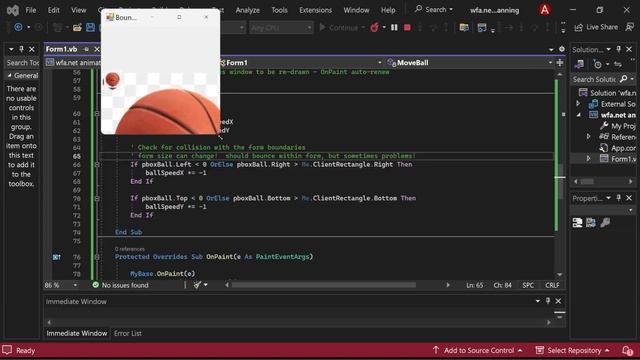640x360 pixels.
Task: Collapse the code block at line 66
Action: pos(97,164)
